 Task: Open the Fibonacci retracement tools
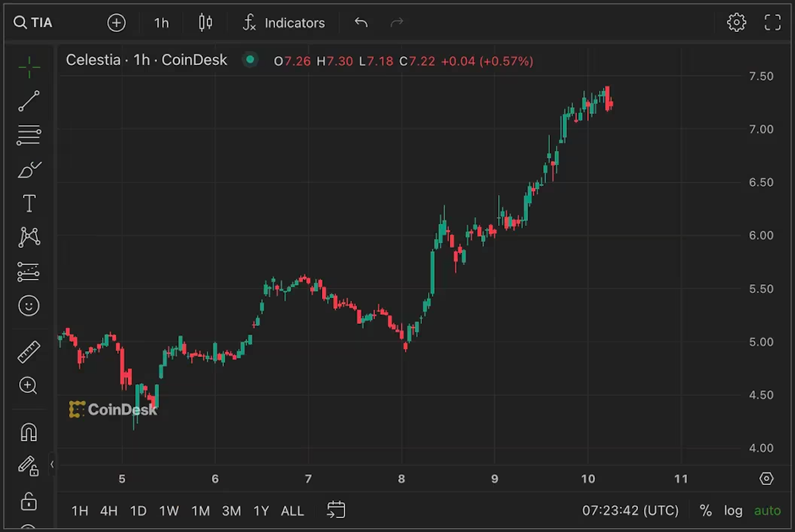pos(28,135)
